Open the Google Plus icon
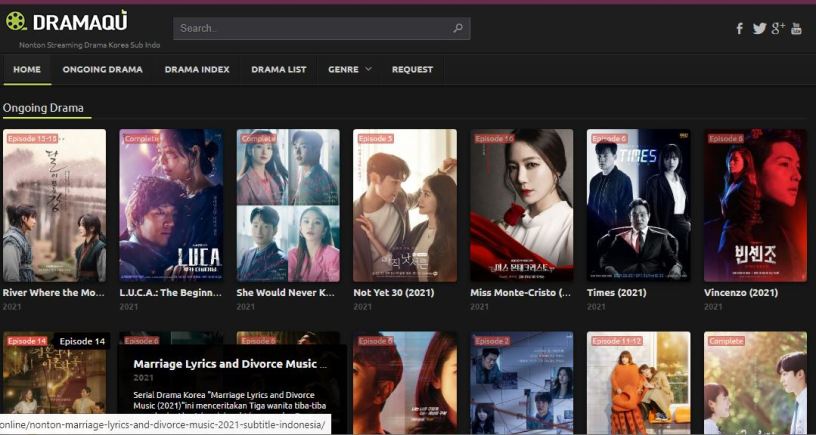This screenshot has width=816, height=435. 778,28
